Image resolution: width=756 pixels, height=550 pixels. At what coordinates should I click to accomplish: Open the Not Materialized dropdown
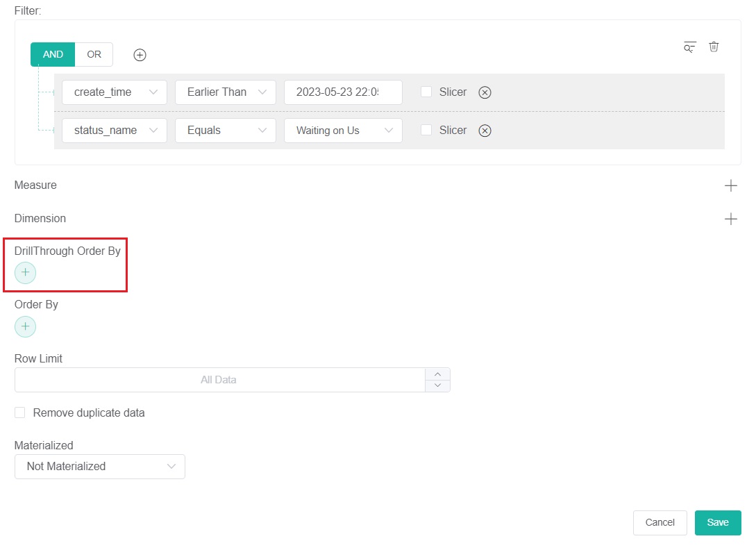tap(99, 467)
